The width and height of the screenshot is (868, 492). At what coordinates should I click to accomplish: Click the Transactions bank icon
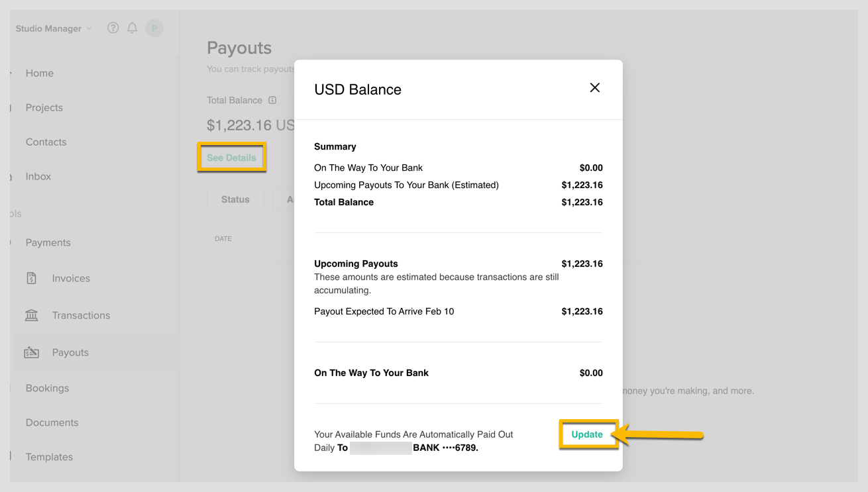[x=31, y=315]
